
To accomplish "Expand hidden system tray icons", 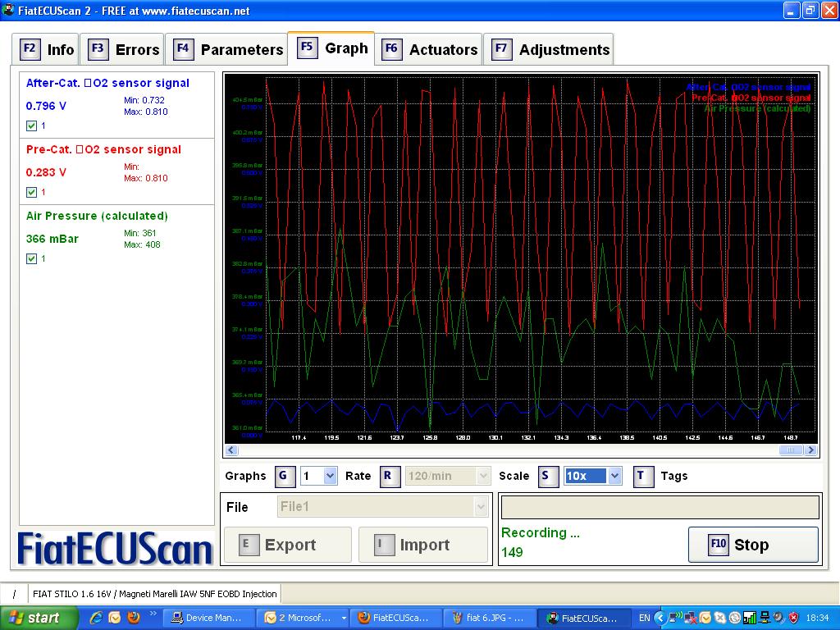I will [x=660, y=618].
